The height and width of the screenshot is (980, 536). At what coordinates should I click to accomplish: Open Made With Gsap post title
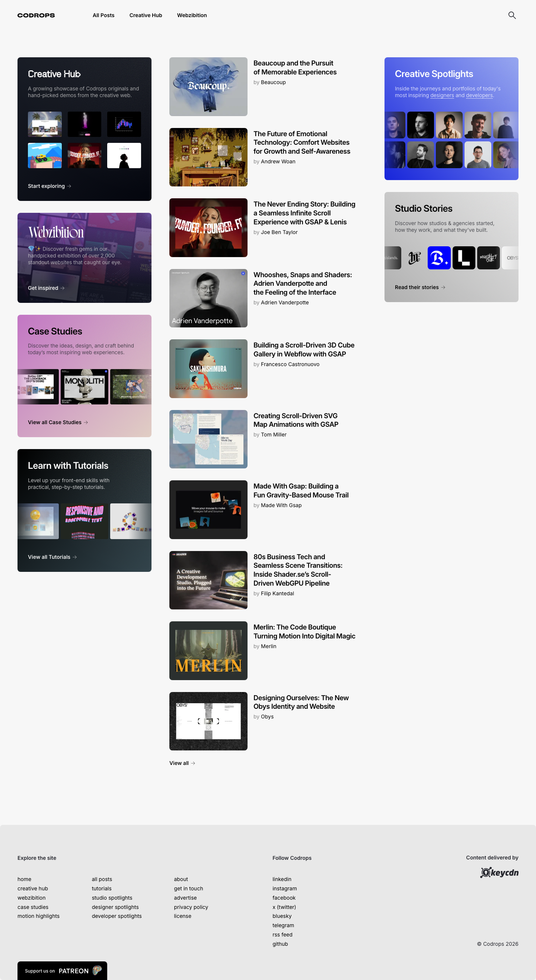click(301, 490)
